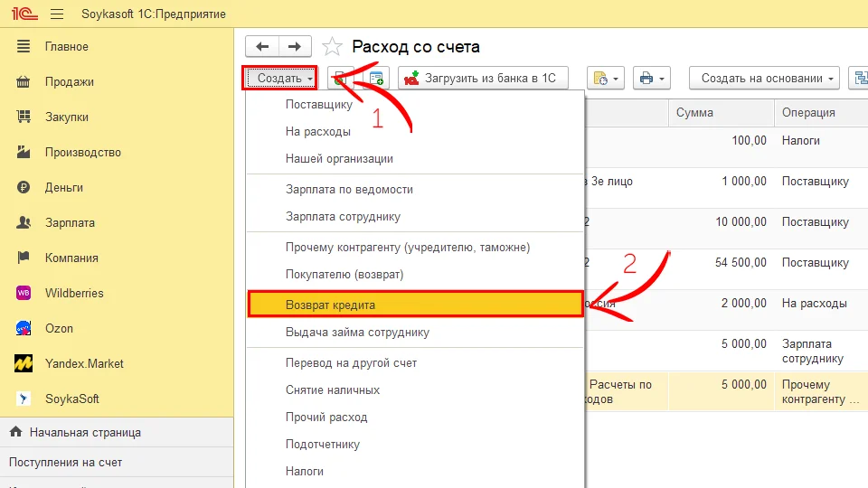The width and height of the screenshot is (868, 488).
Task: Open the Начальная страница tab
Action: tap(84, 432)
